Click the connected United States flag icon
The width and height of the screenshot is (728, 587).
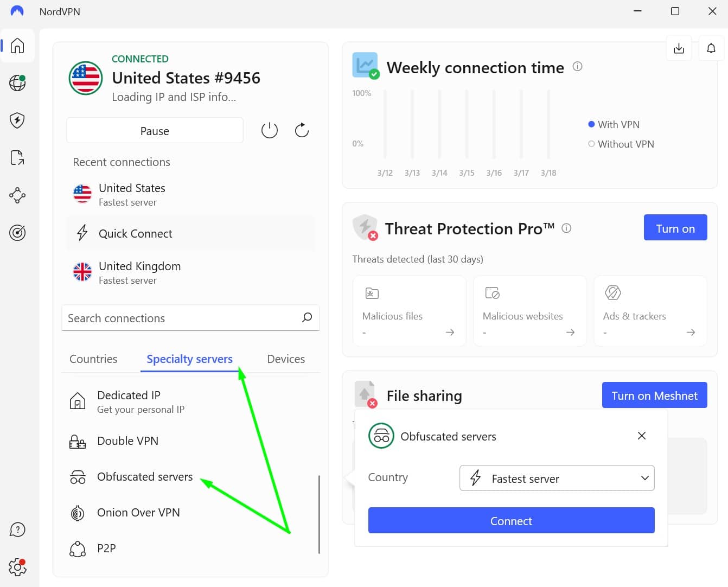click(86, 78)
